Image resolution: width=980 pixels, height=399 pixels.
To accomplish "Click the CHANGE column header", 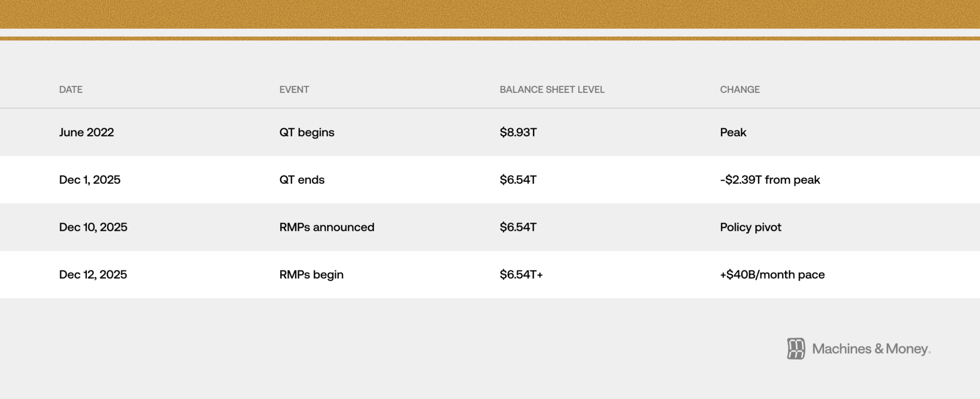I will pyautogui.click(x=740, y=89).
